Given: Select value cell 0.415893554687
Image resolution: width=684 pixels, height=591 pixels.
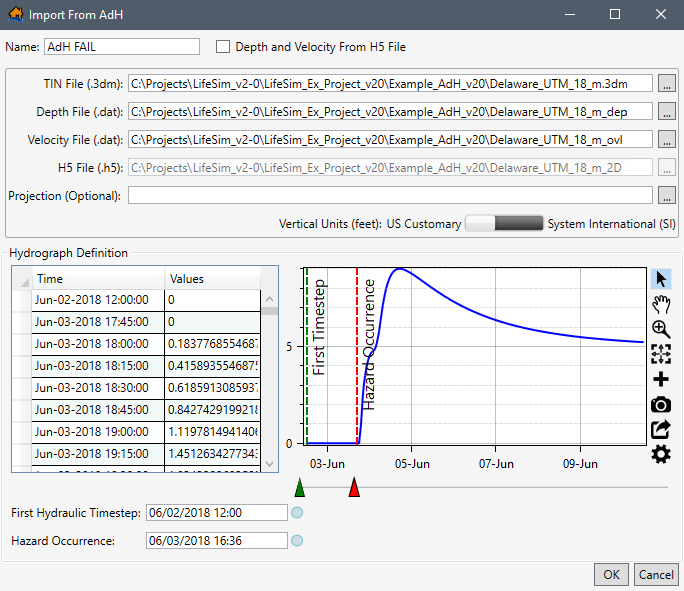Looking at the screenshot, I should coord(212,366).
